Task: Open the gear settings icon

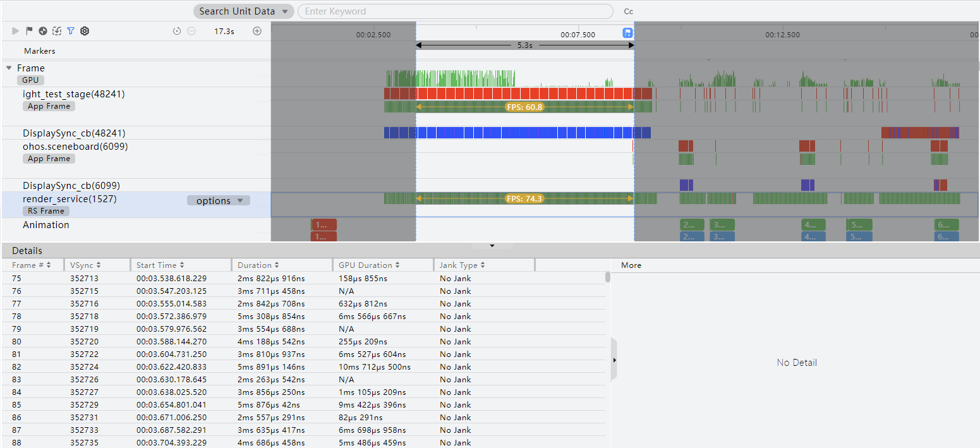Action: (x=85, y=31)
